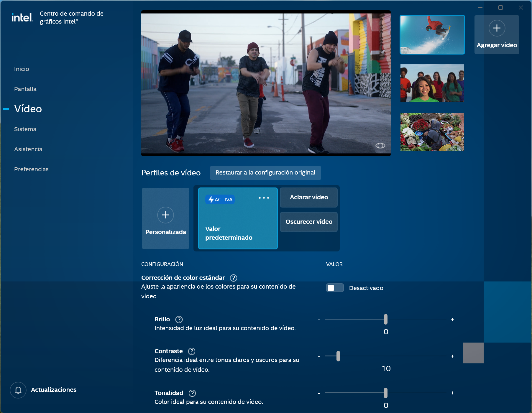Screen dimensions: 532x413
Task: Open help for Corrección de color estándar
Action: point(233,278)
